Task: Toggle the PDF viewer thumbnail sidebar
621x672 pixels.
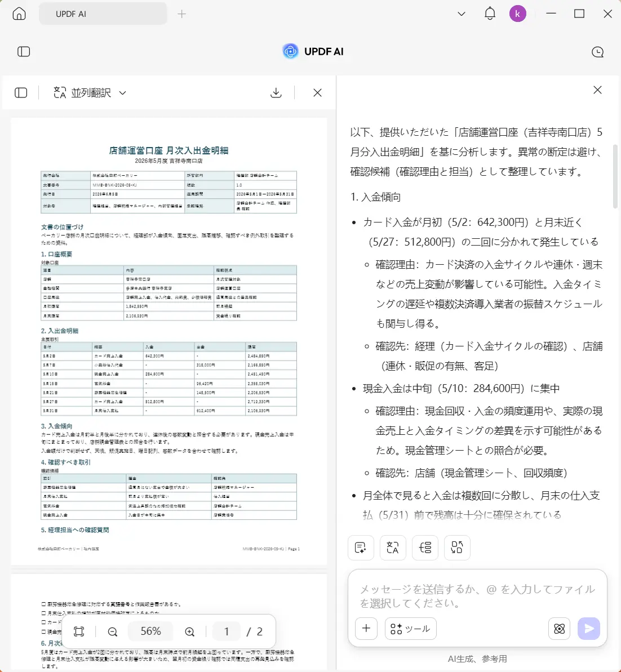Action: click(x=21, y=92)
